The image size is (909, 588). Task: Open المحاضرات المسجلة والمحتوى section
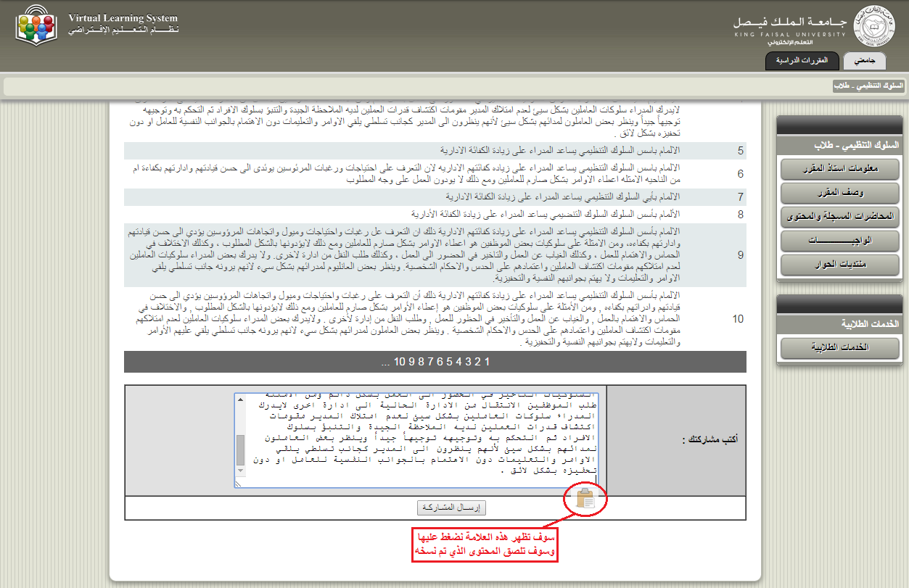839,217
